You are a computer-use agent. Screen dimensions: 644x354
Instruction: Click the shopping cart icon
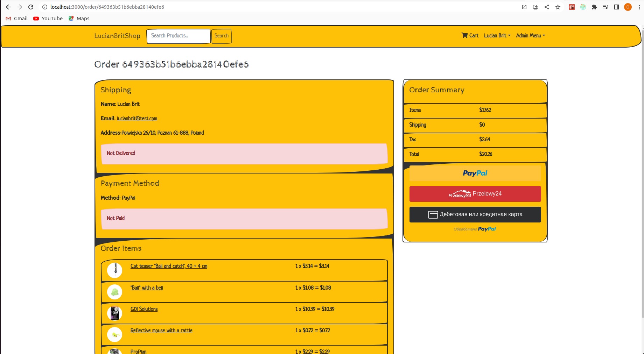[x=464, y=35]
